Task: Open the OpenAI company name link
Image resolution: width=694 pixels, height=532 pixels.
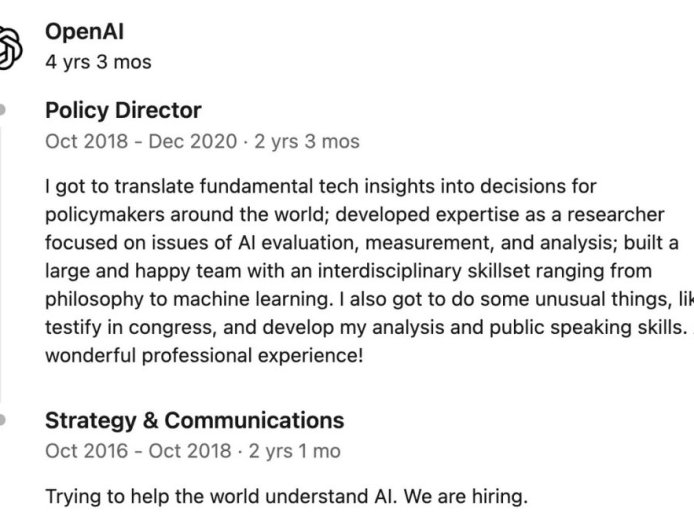Action: tap(84, 32)
